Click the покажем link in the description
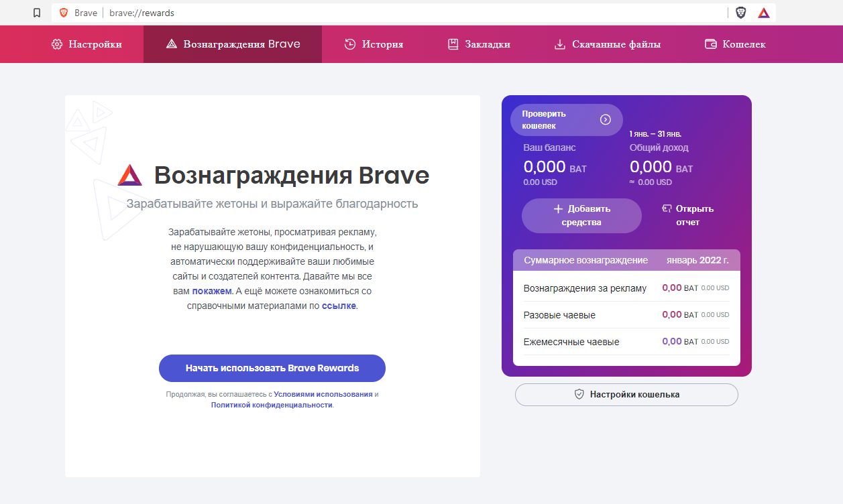The image size is (843, 504). pos(212,291)
